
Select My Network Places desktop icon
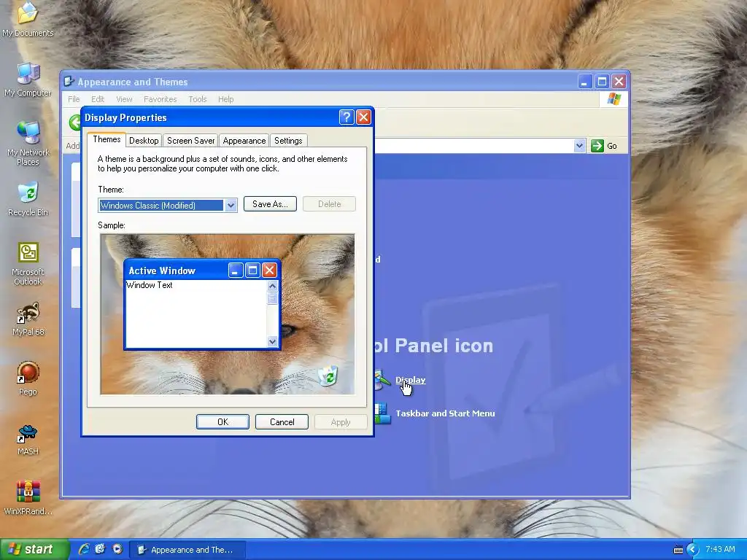28,144
